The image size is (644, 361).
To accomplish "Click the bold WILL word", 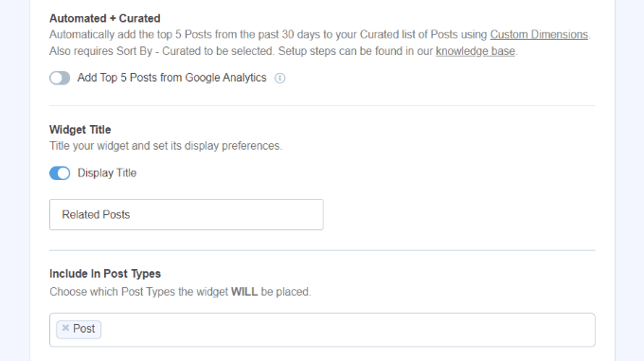I will coord(244,292).
